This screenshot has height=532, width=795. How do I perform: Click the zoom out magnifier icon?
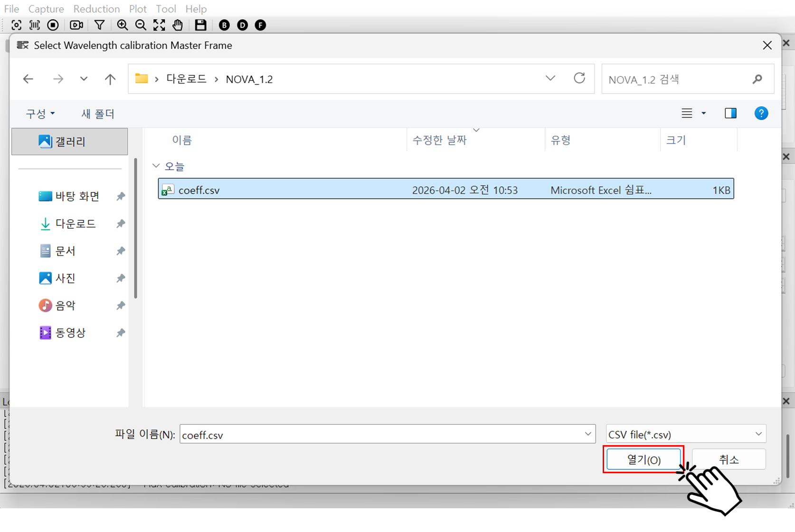[x=141, y=25]
